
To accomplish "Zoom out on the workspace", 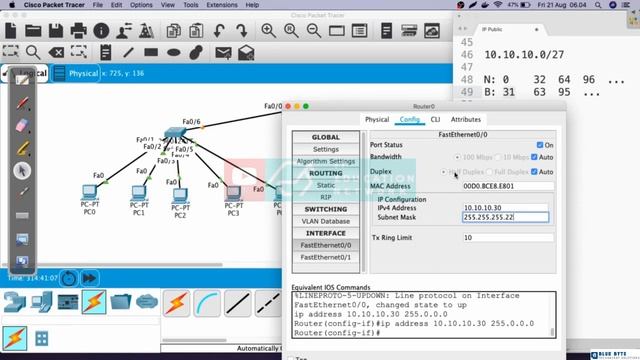I will point(313,31).
